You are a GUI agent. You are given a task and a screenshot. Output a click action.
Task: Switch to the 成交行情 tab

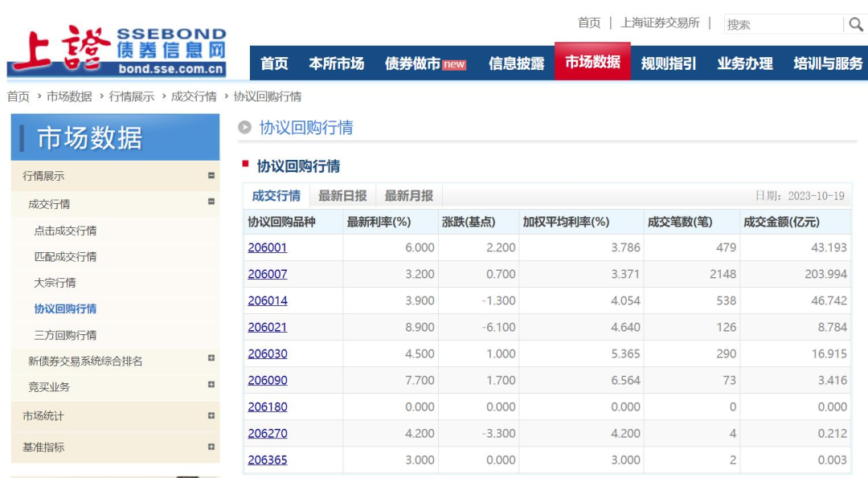pyautogui.click(x=276, y=196)
